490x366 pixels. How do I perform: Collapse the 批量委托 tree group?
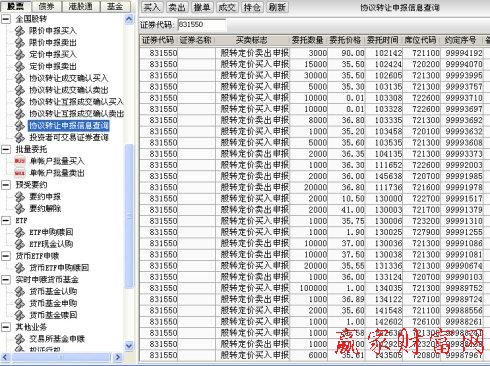6,149
